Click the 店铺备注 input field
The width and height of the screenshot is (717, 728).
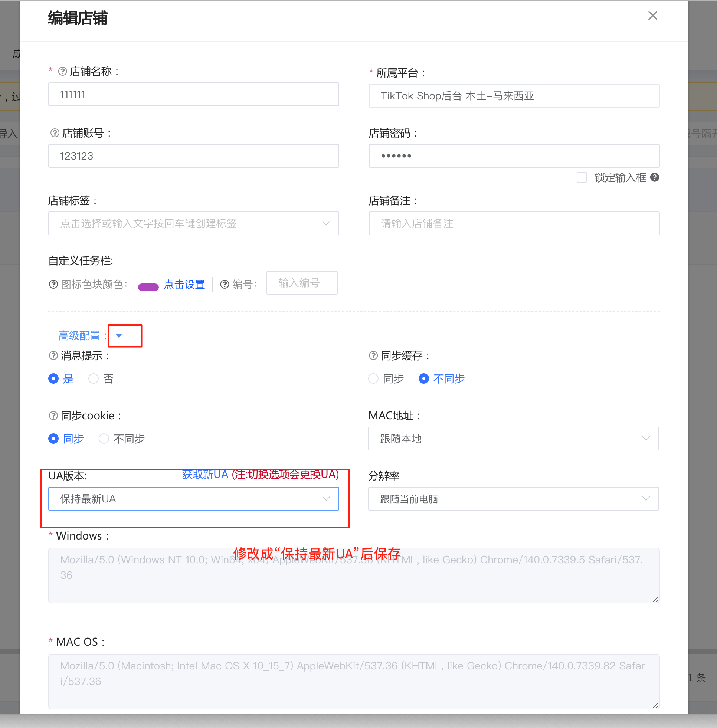point(514,224)
